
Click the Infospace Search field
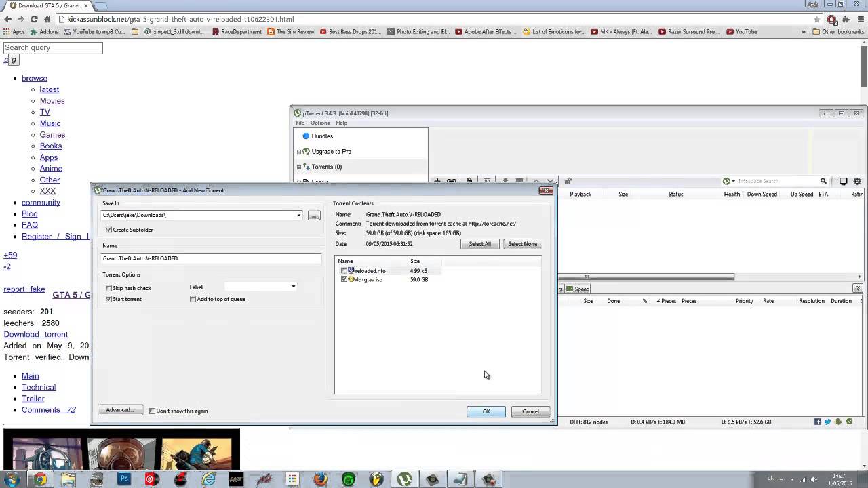pyautogui.click(x=777, y=181)
